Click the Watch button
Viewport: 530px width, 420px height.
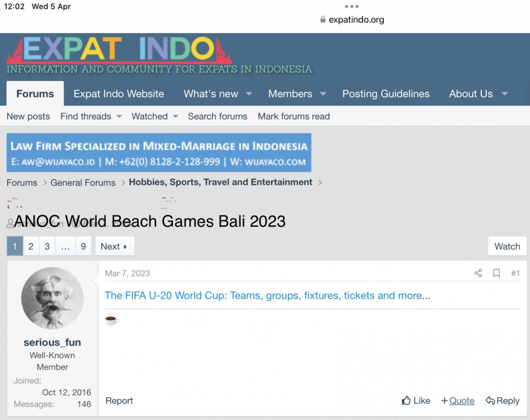tap(507, 246)
